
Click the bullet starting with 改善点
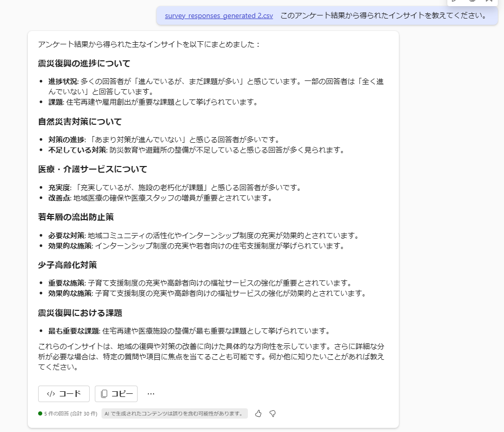[x=160, y=197]
